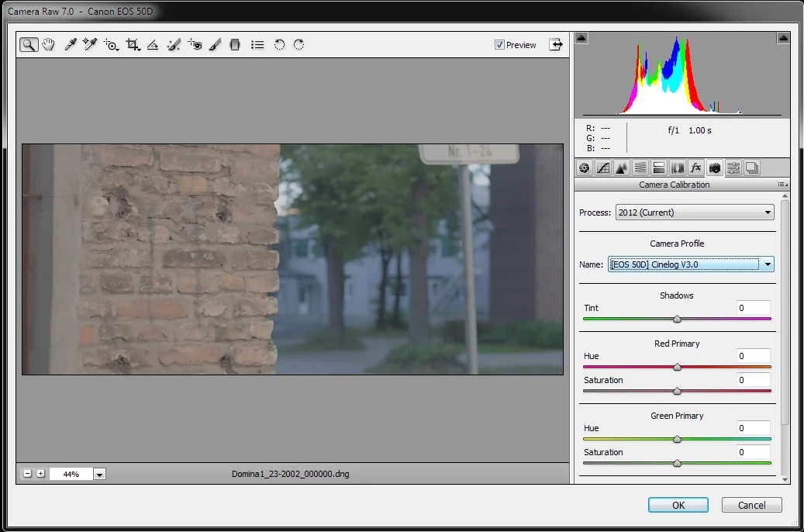Click the Red Primary Saturation value field
The width and height of the screenshot is (804, 532).
[754, 380]
